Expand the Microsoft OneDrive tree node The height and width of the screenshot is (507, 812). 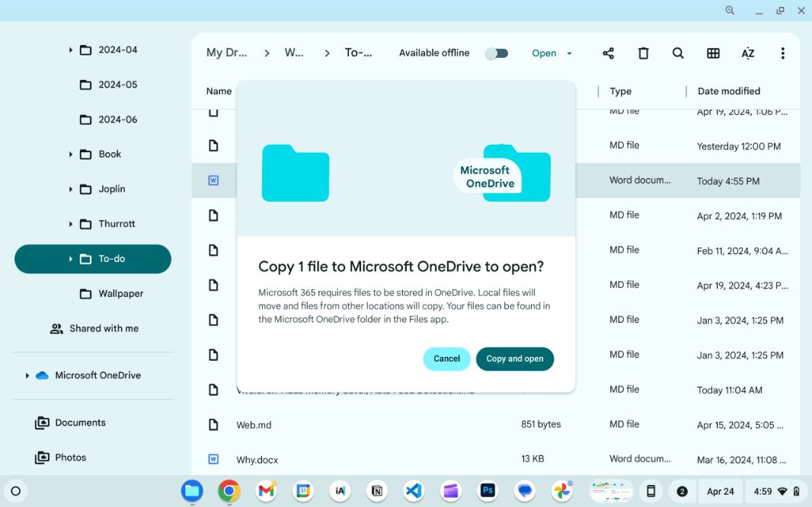pos(27,375)
